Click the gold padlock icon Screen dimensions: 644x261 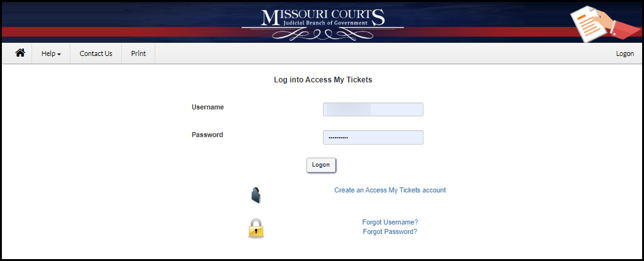256,228
